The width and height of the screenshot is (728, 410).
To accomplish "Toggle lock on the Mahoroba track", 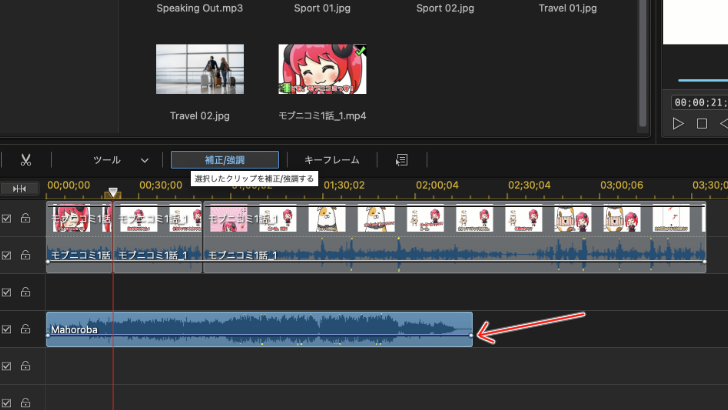I will pos(26,329).
